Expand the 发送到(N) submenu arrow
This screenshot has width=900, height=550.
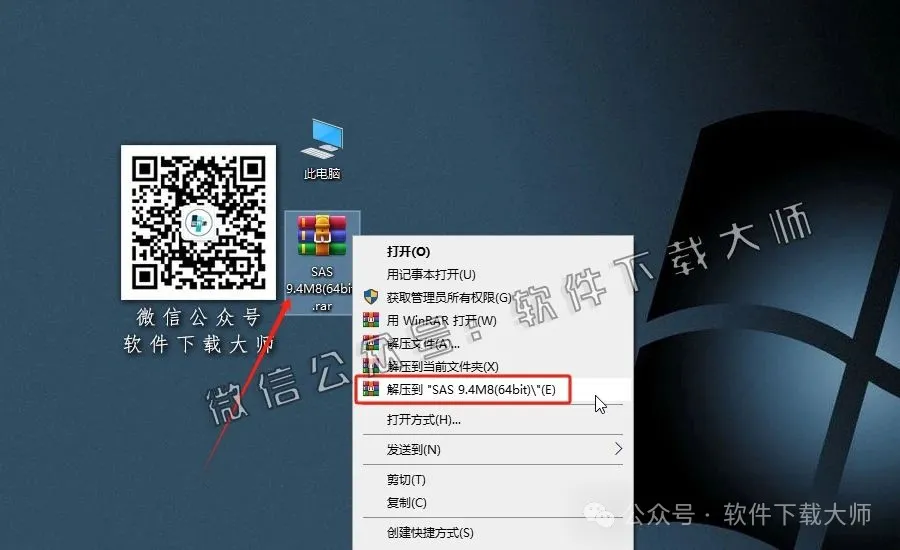618,449
